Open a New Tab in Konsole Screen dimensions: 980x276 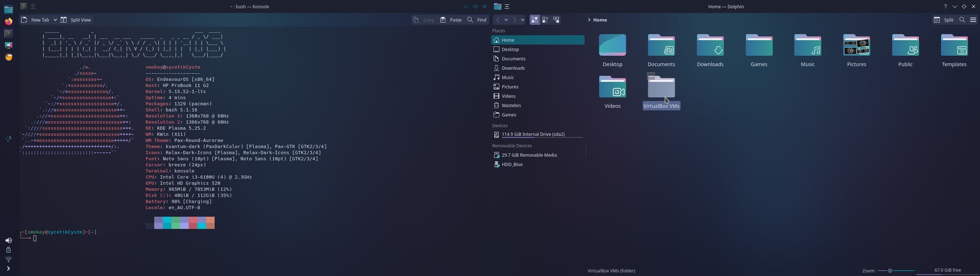(35, 20)
